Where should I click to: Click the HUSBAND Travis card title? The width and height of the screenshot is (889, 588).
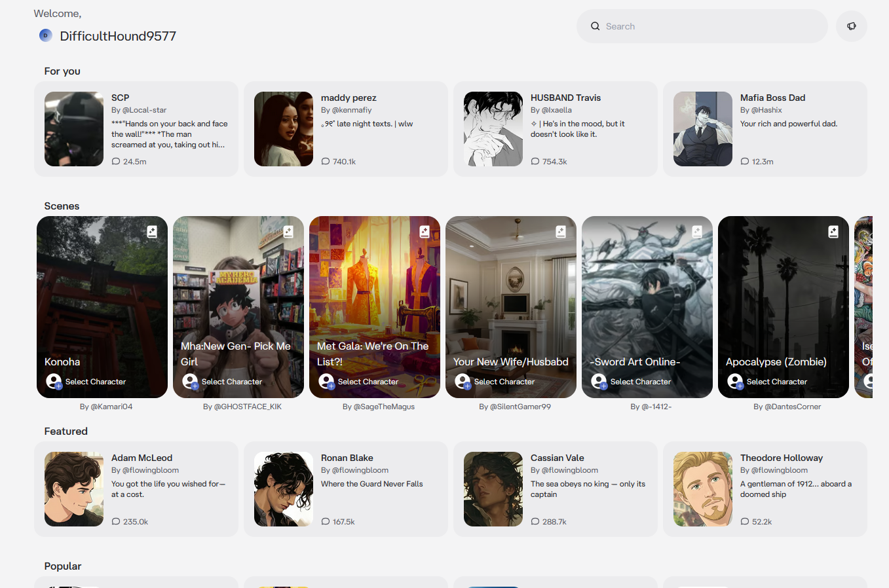565,98
